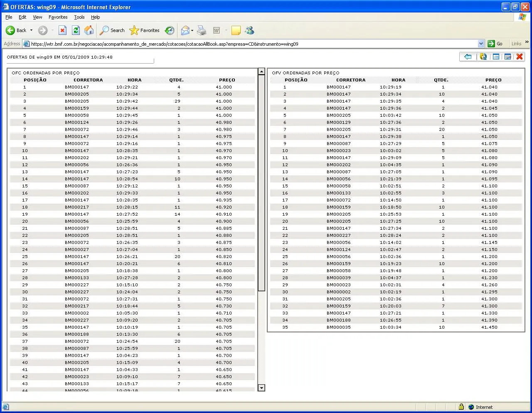532x413 pixels.
Task: Open the address bar dropdown arrow
Action: tap(481, 44)
